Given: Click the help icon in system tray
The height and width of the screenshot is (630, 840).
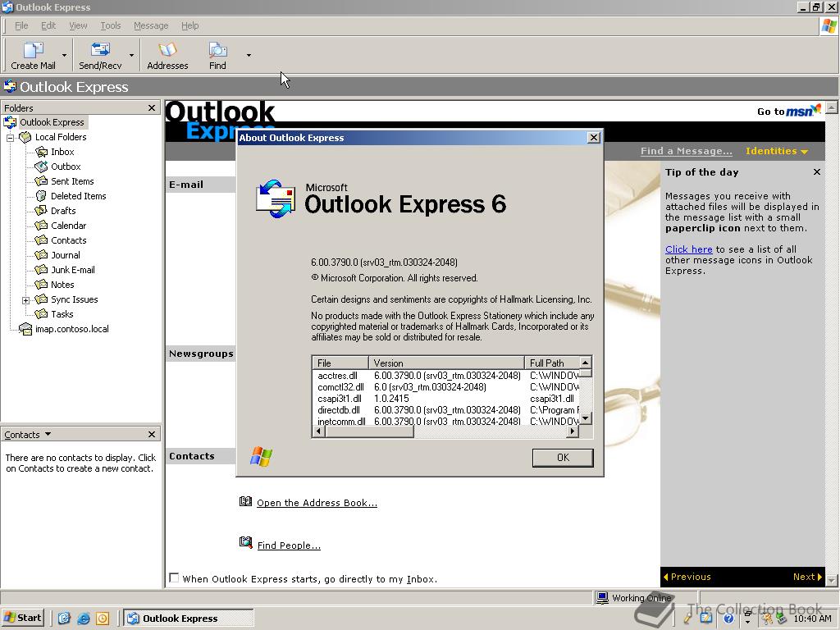Looking at the screenshot, I should [x=728, y=619].
